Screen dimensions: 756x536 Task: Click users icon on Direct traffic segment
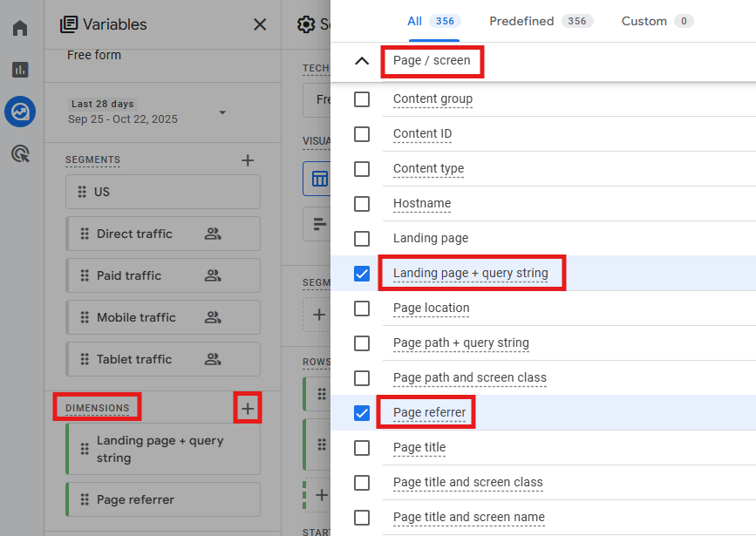[213, 234]
